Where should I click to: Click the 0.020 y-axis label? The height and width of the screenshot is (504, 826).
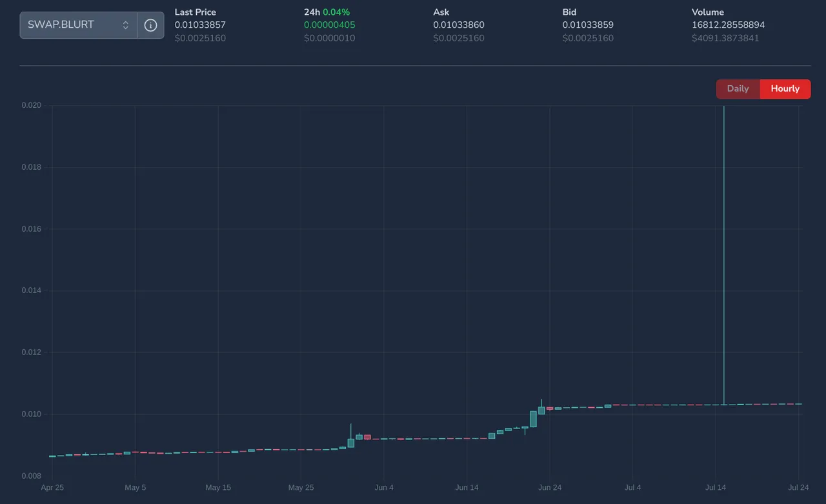(31, 105)
